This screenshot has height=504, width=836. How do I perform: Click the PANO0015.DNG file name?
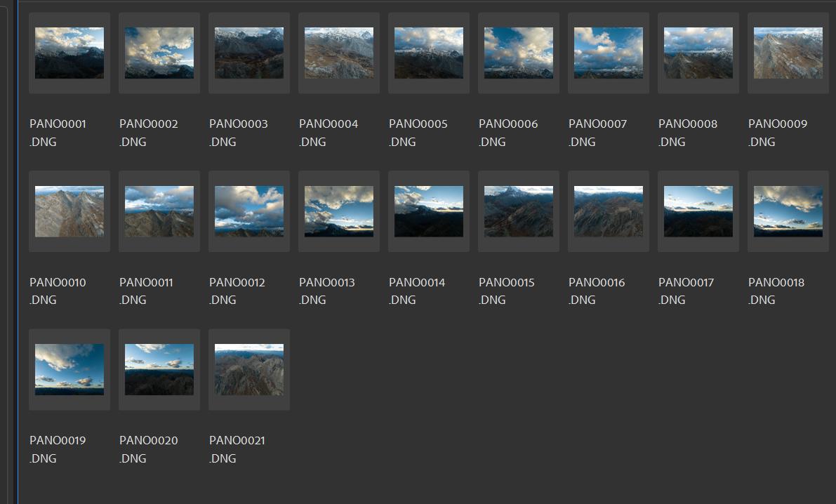click(x=507, y=291)
